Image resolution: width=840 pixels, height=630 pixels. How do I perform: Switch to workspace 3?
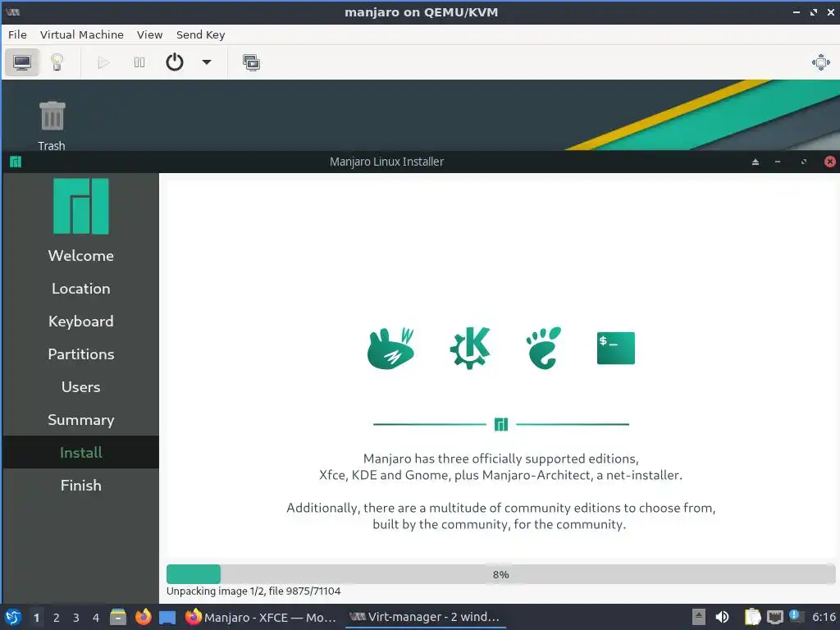tap(76, 618)
